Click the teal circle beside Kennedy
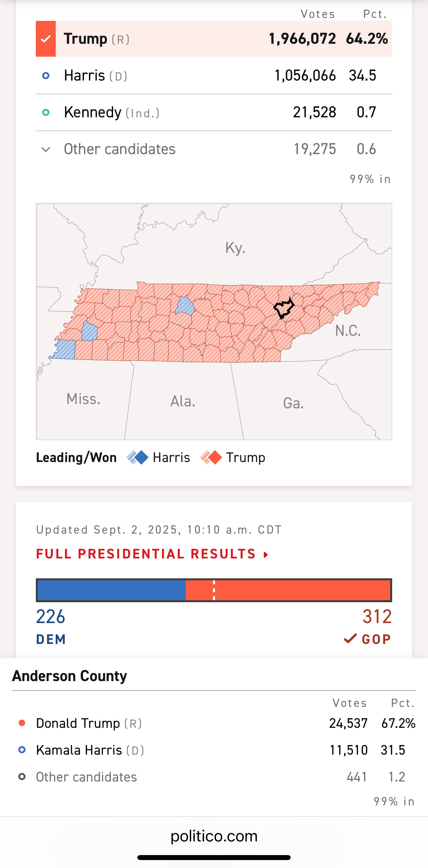The height and width of the screenshot is (868, 428). (46, 112)
